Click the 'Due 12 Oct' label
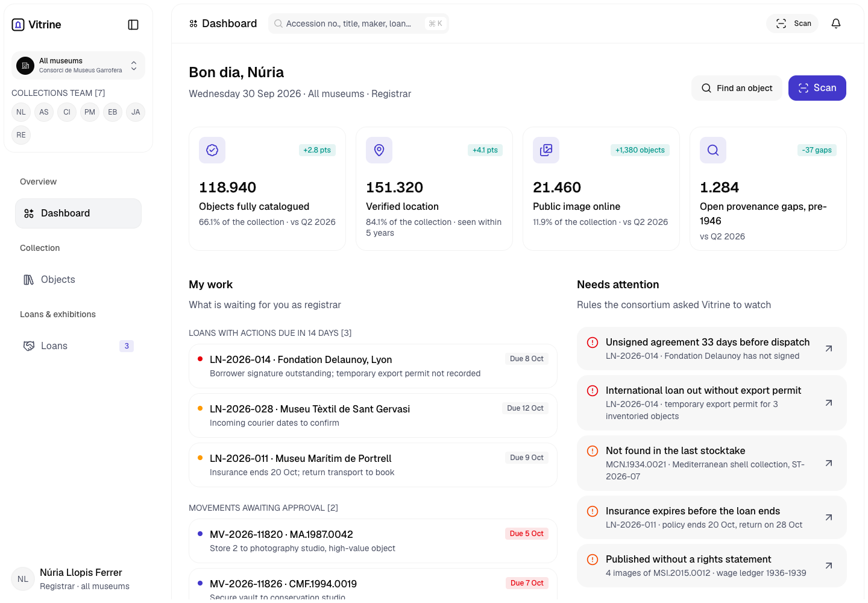 [x=525, y=408]
